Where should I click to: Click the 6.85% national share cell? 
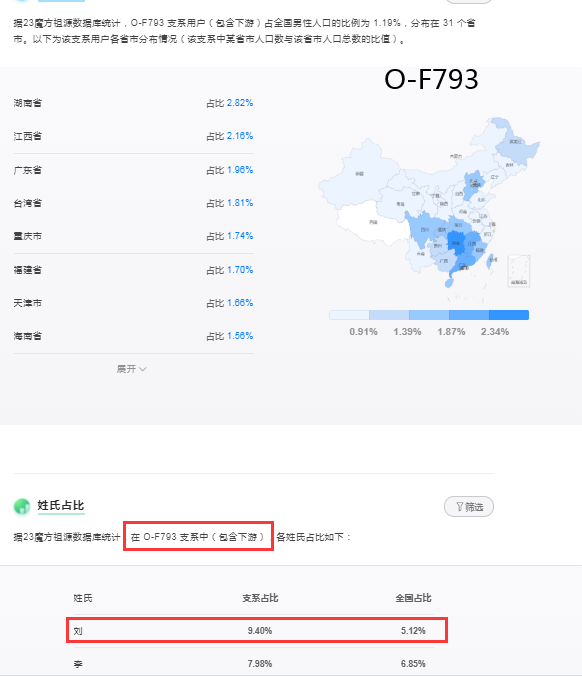[x=413, y=664]
